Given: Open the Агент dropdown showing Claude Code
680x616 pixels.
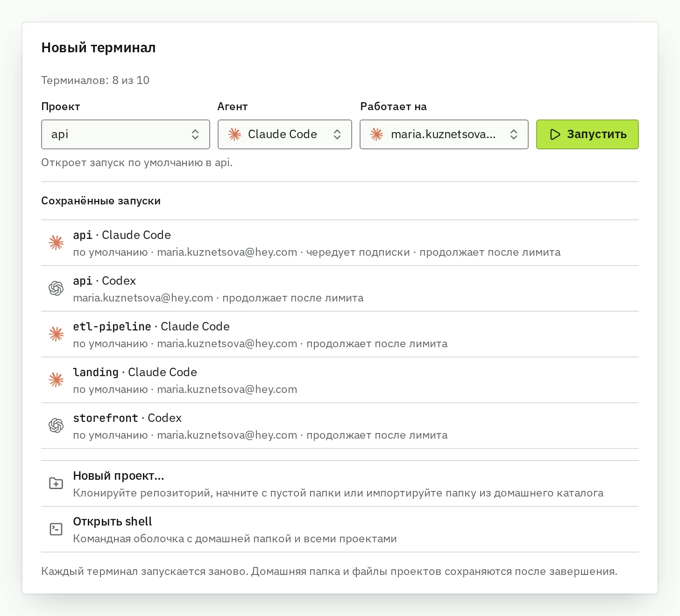Looking at the screenshot, I should [284, 134].
